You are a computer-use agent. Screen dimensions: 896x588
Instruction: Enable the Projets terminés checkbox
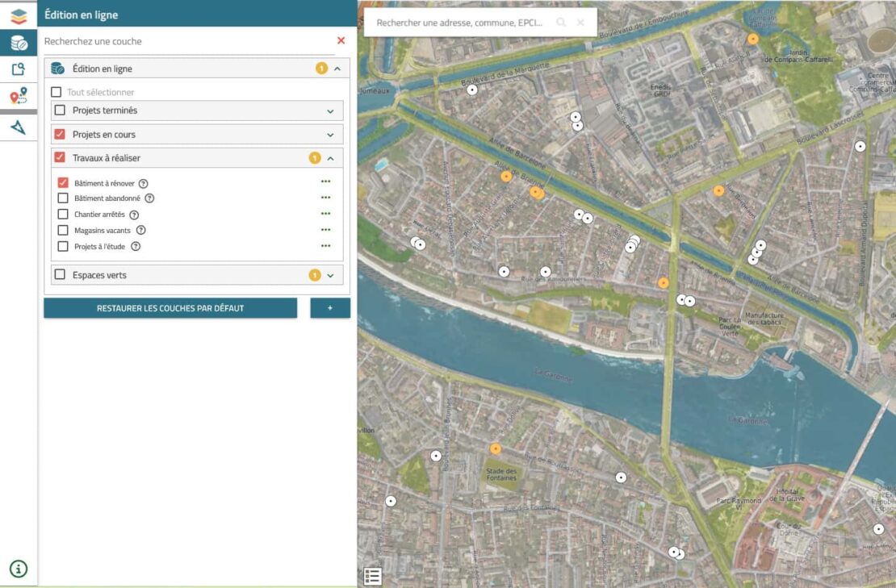pyautogui.click(x=60, y=111)
